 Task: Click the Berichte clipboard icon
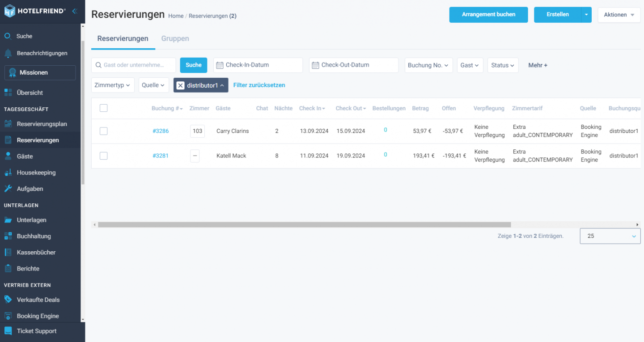pos(8,268)
